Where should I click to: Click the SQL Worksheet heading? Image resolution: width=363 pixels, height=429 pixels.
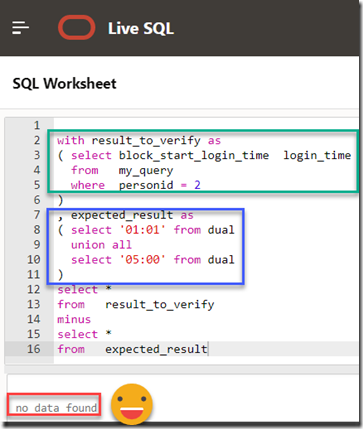[64, 83]
